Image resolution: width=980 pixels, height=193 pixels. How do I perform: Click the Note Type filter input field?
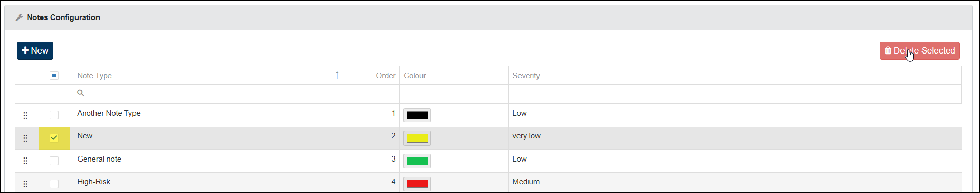[x=209, y=94]
